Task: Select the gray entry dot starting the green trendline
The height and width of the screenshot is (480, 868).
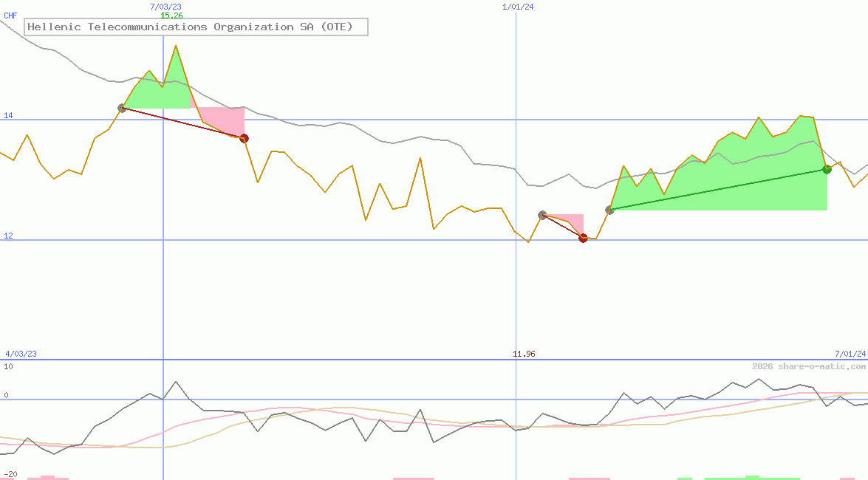Action: point(609,210)
